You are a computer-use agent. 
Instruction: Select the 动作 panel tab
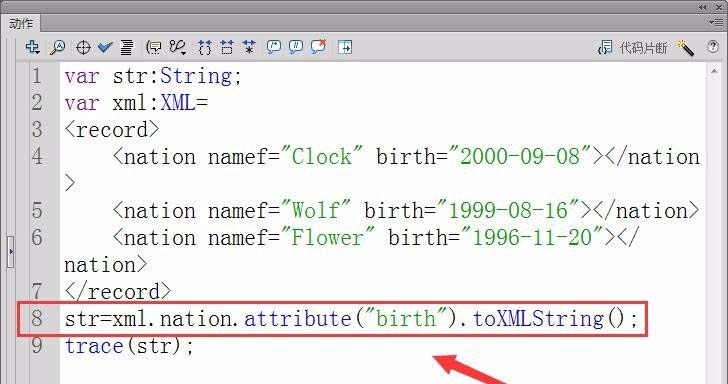pos(21,23)
